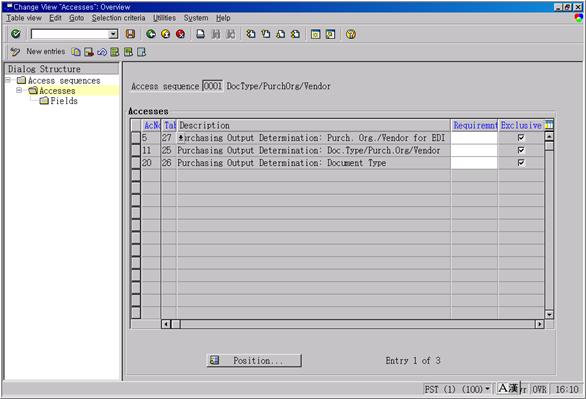This screenshot has width=586, height=399.
Task: Click the AcNo column header
Action: click(151, 126)
